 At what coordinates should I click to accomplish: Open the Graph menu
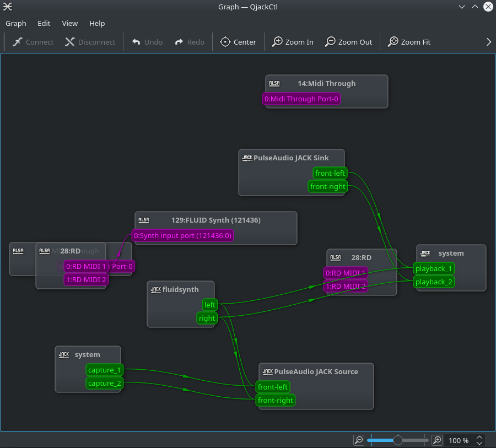(x=16, y=23)
